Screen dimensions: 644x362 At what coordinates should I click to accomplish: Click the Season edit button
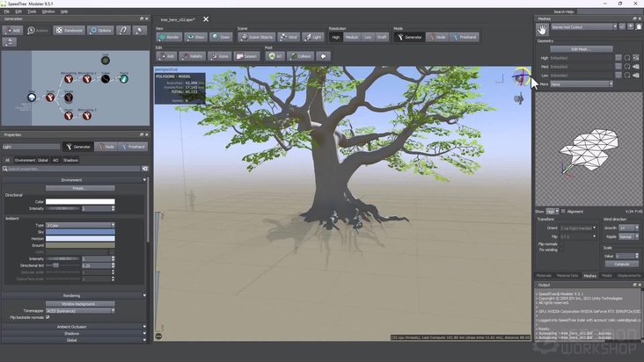click(x=247, y=56)
